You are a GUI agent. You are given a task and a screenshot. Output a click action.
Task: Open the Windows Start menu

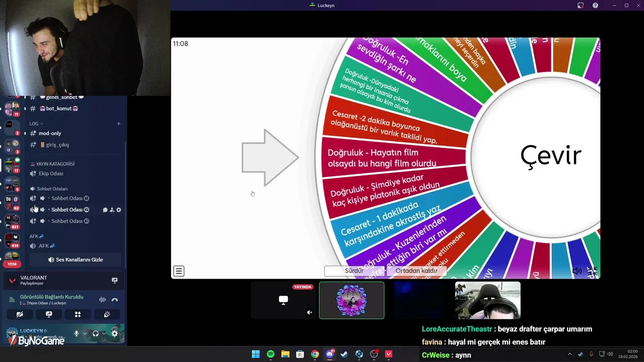coord(256,354)
